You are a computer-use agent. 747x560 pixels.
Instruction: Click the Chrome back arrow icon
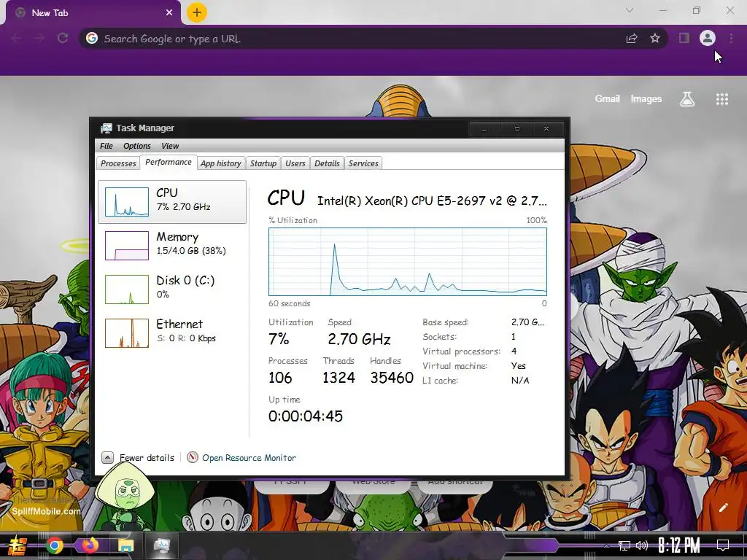16,38
